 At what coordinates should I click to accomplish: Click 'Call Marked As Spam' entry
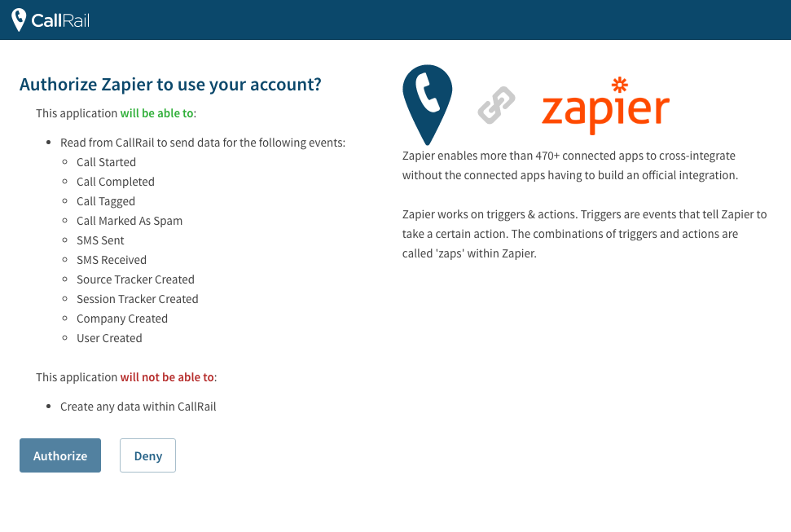coord(130,221)
